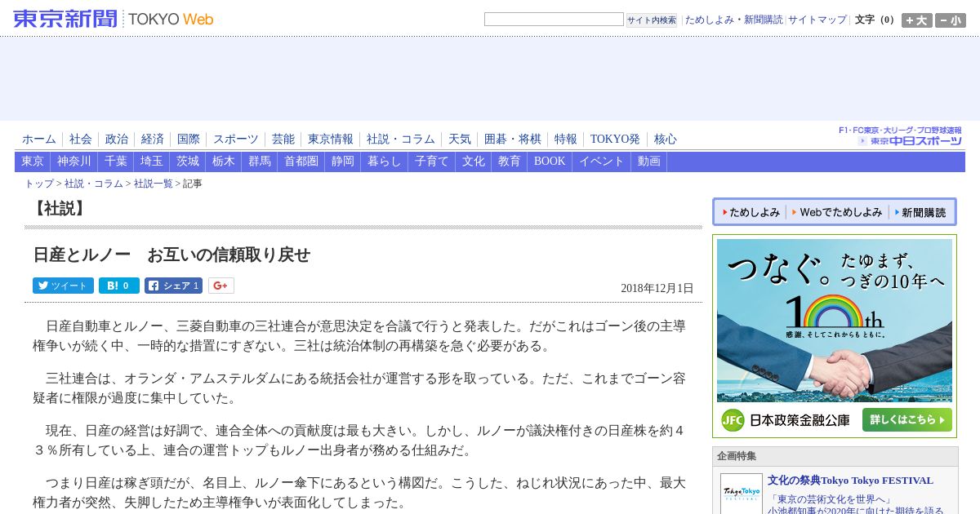Open the 特報 menu item
This screenshot has width=980, height=514.
pyautogui.click(x=566, y=140)
